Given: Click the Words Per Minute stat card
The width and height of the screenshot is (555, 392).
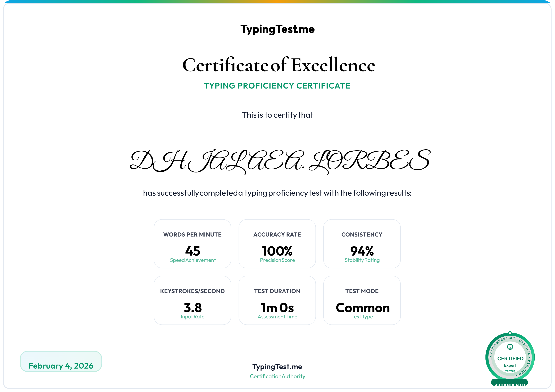Looking at the screenshot, I should click(192, 244).
